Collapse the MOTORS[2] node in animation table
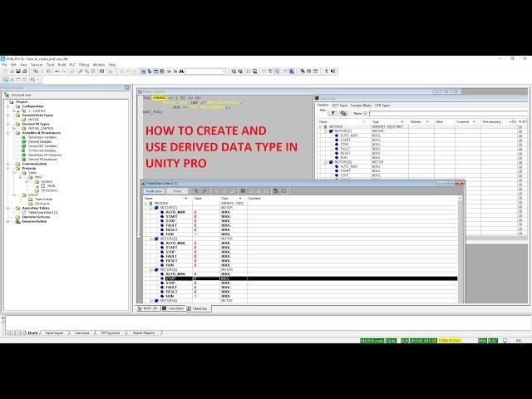The height and width of the screenshot is (399, 532). tap(151, 239)
